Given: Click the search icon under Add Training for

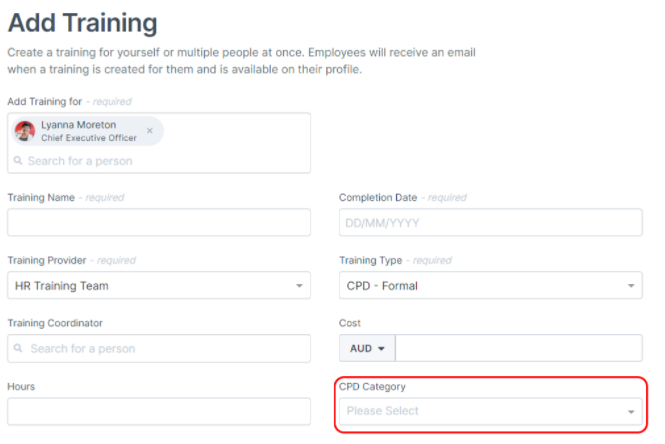Looking at the screenshot, I should tap(18, 161).
